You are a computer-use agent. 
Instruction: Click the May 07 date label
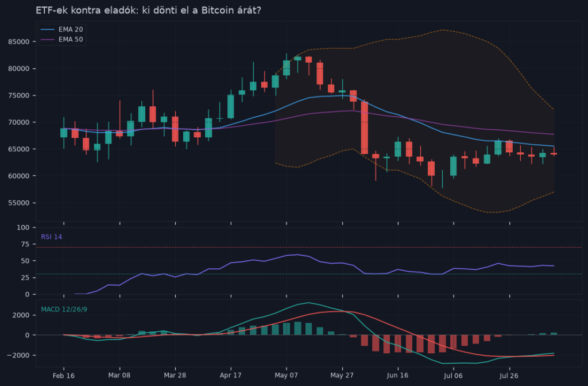(x=286, y=376)
